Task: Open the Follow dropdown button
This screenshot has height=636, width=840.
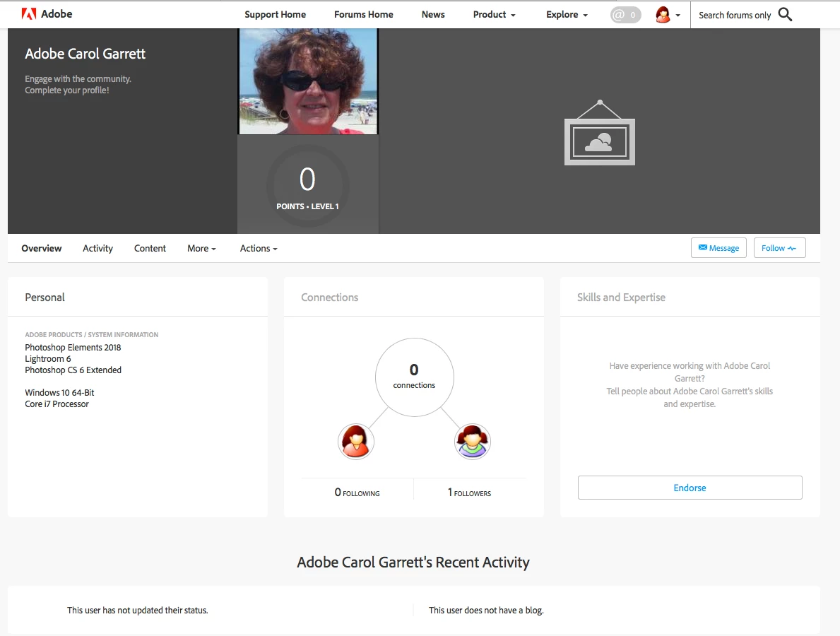Action: (779, 248)
